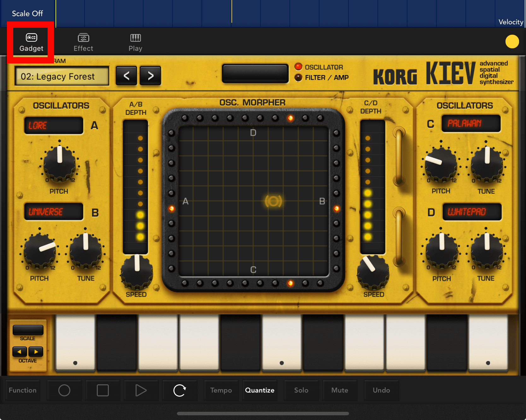Select the FILTER / AMP page indicator

(322, 78)
